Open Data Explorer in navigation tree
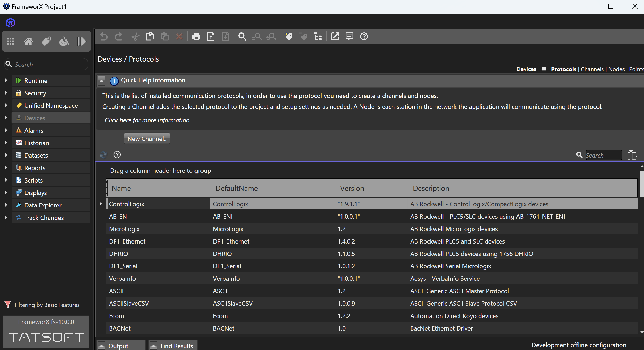 point(51,205)
